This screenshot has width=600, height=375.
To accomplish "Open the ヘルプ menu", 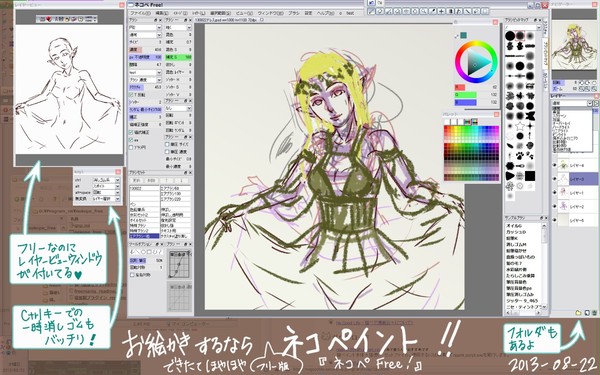I will click(x=325, y=13).
